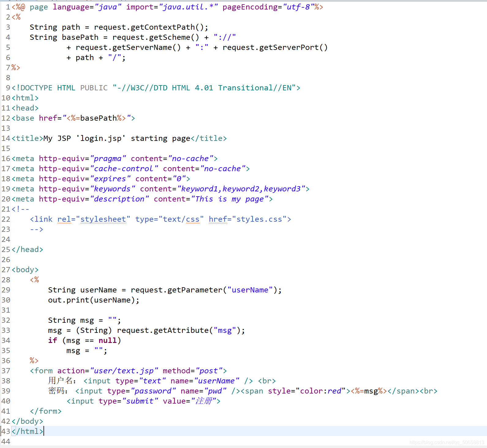Click the meta pragma no-cache line
This screenshot has height=448, width=487.
pos(114,159)
